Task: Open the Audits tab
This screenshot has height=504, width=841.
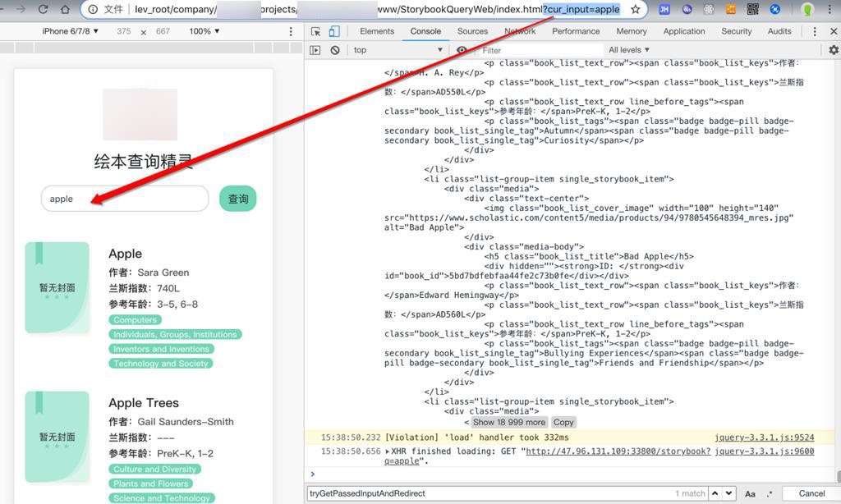Action: click(779, 32)
